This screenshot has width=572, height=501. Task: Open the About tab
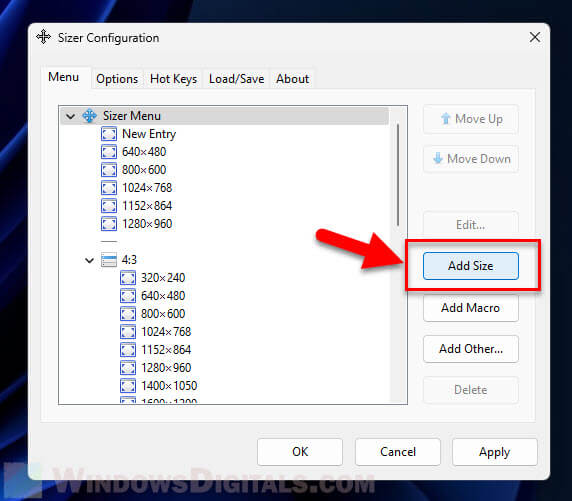click(x=293, y=79)
